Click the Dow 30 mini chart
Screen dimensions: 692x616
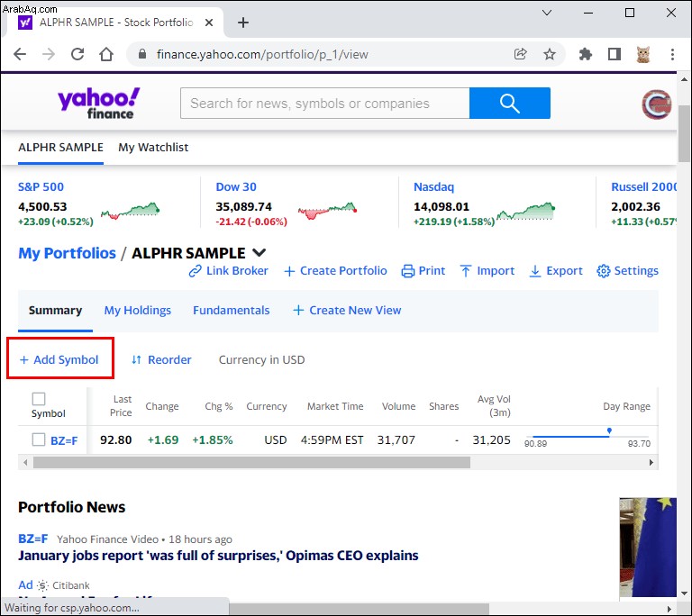pos(327,212)
